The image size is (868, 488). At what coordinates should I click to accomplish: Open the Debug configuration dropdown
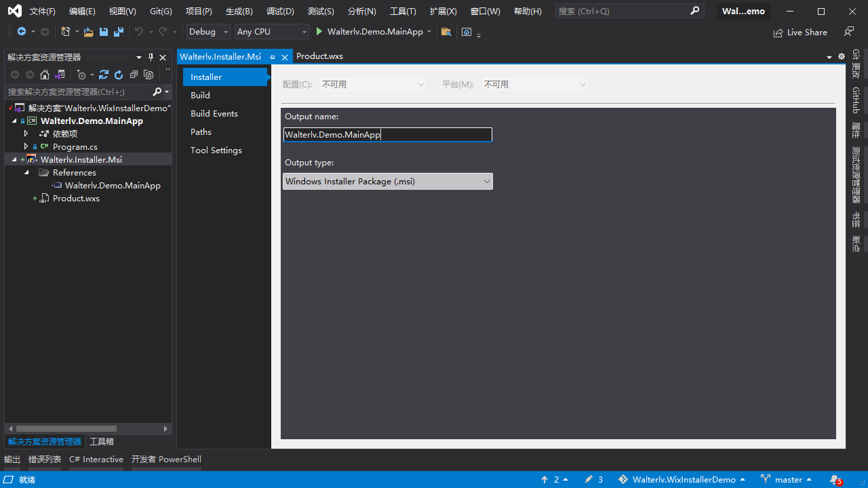(x=208, y=32)
